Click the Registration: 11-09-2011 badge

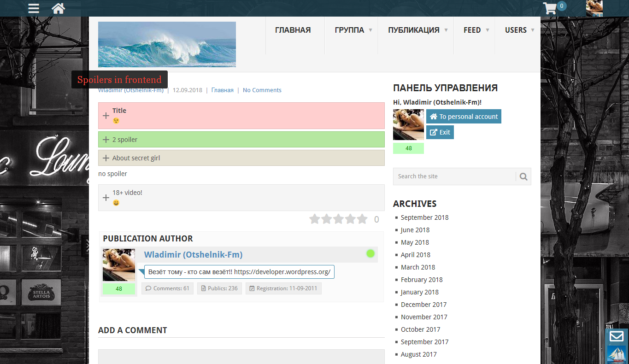(x=283, y=288)
